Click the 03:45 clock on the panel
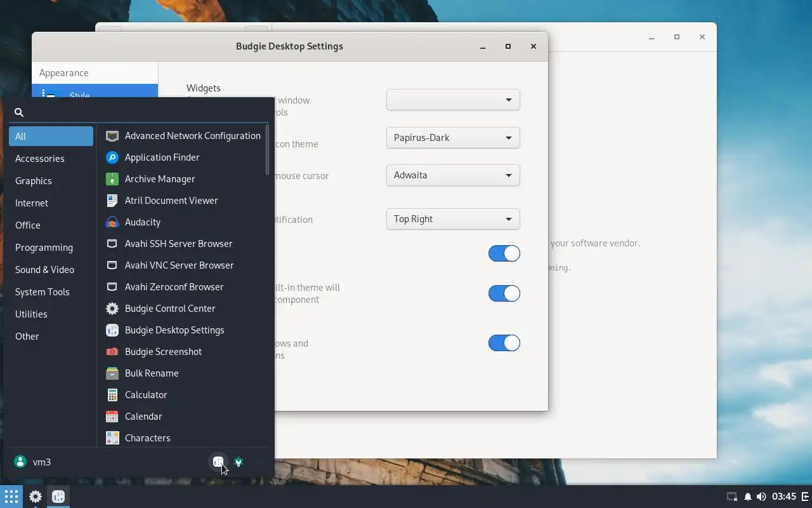 (x=784, y=497)
